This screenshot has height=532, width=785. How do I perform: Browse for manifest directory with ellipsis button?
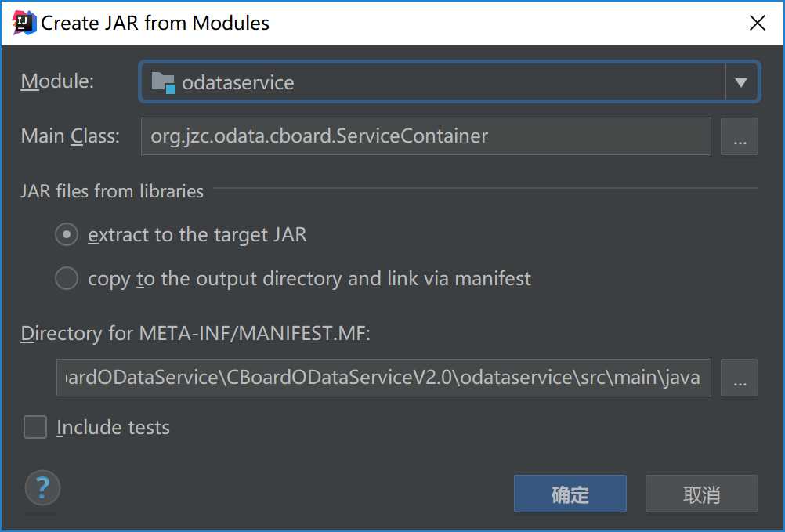(740, 378)
